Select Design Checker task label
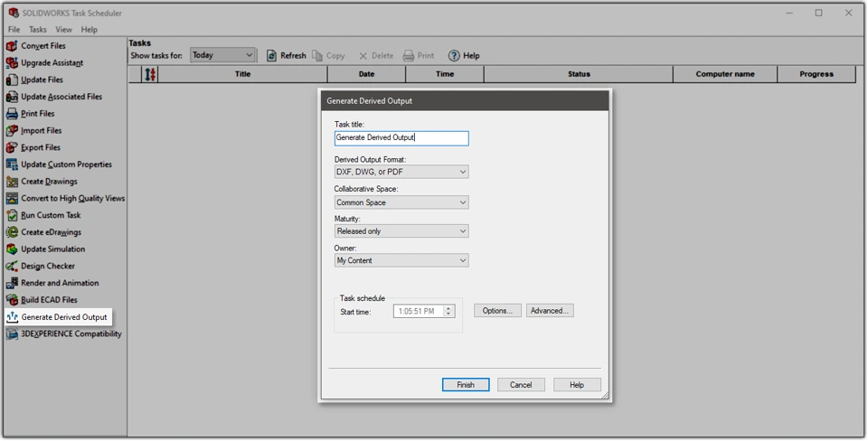Screen dimensions: 868x441 (x=48, y=267)
